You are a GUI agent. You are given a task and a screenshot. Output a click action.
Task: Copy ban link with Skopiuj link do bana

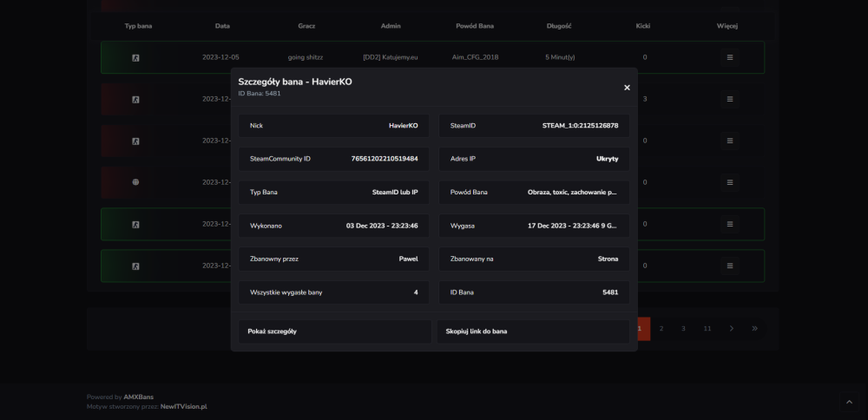pyautogui.click(x=533, y=331)
